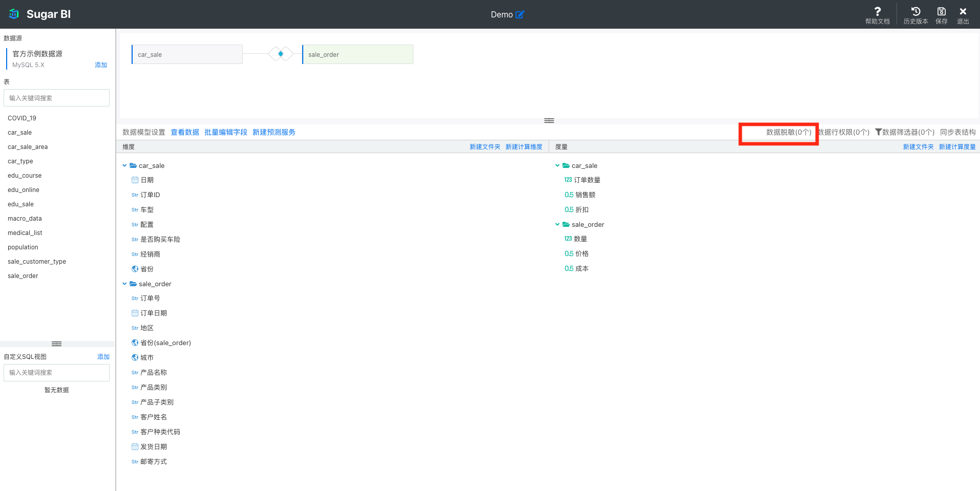This screenshot has width=980, height=491.
Task: Open the history versions icon
Action: [916, 11]
